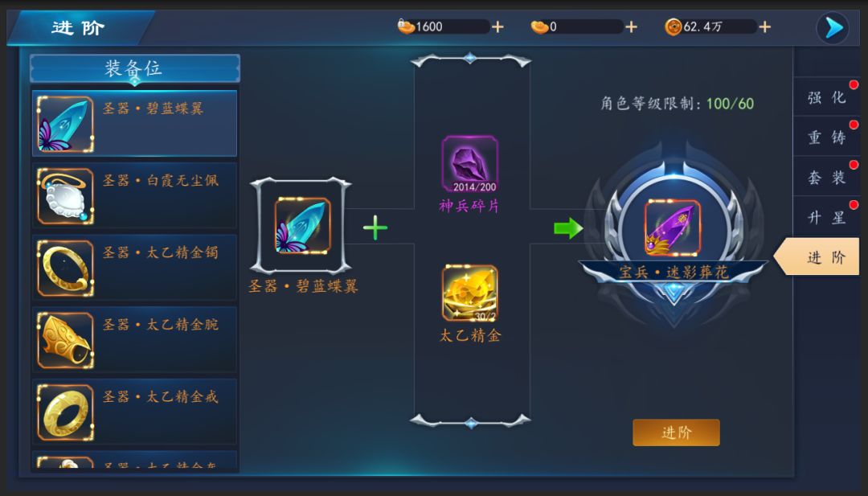Select the partially visible sixth equipment row
The height and width of the screenshot is (496, 868).
pos(134,461)
